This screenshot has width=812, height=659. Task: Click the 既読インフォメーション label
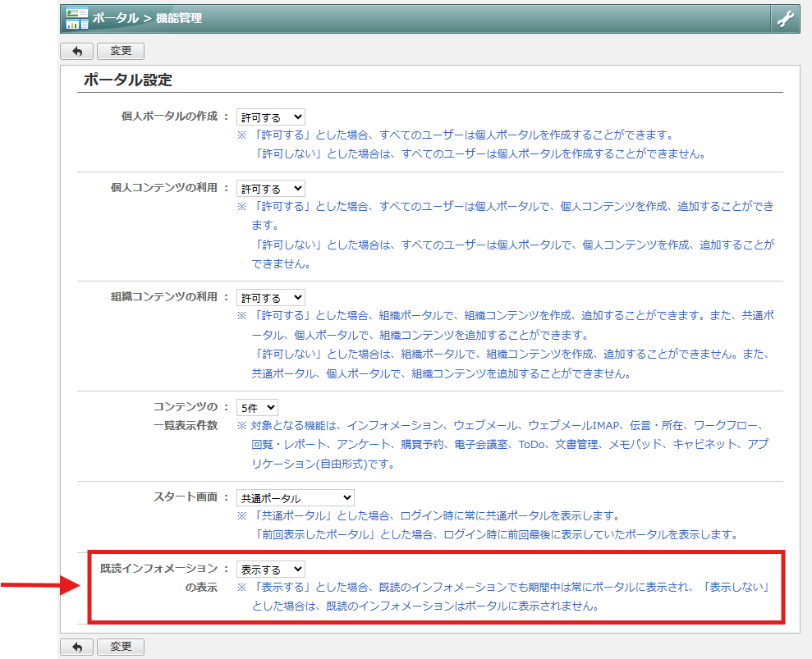(x=159, y=569)
